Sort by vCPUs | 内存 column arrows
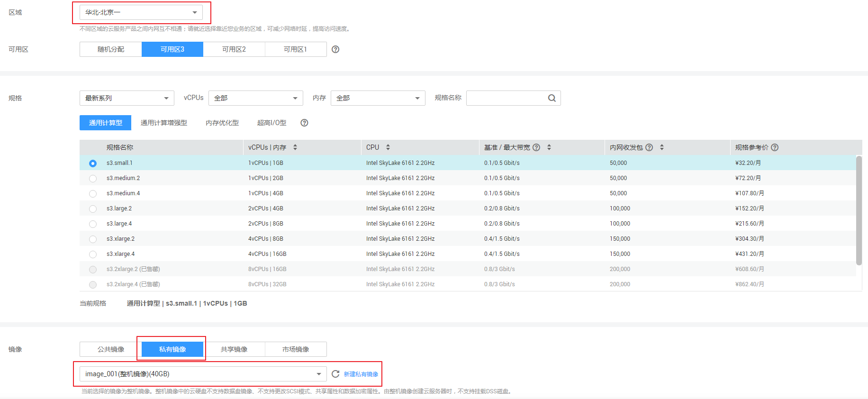This screenshot has width=868, height=399. tap(295, 147)
